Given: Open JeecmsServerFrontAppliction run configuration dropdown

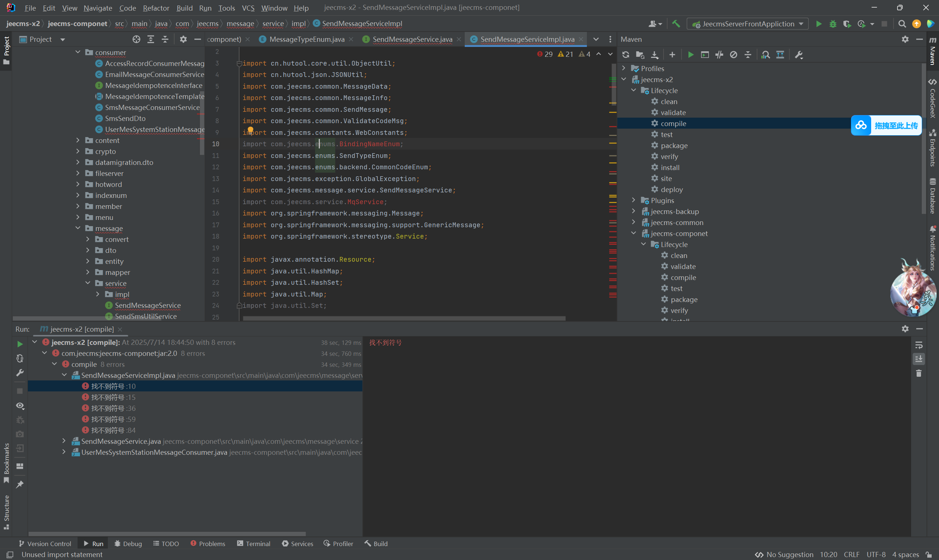Looking at the screenshot, I should tap(748, 24).
